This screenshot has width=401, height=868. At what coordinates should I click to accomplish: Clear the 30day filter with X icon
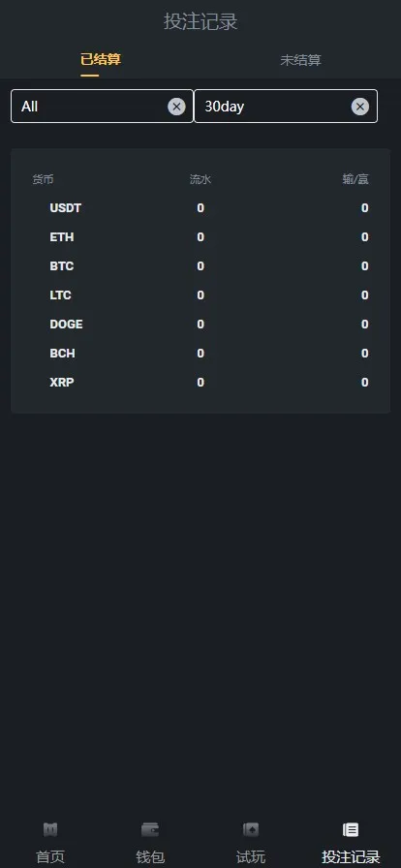(x=360, y=107)
